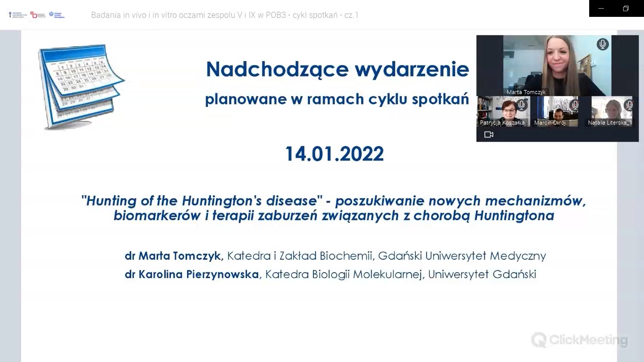
Task: Toggle Patrycja Koszałka's microphone icon
Action: pyautogui.click(x=521, y=105)
